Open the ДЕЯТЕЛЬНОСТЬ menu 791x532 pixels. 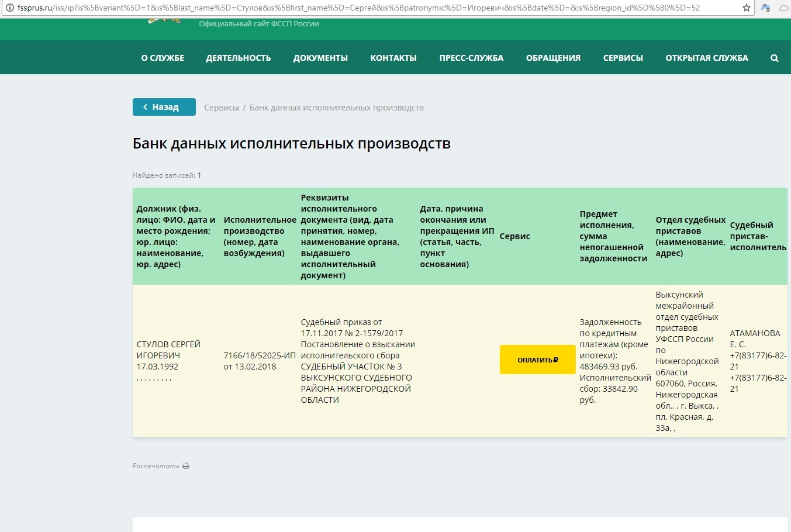click(239, 58)
